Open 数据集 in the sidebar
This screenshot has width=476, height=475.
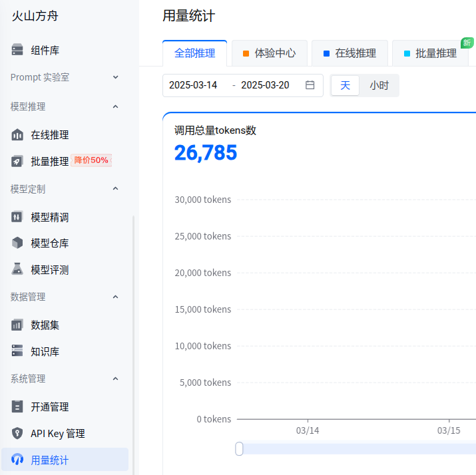(45, 325)
